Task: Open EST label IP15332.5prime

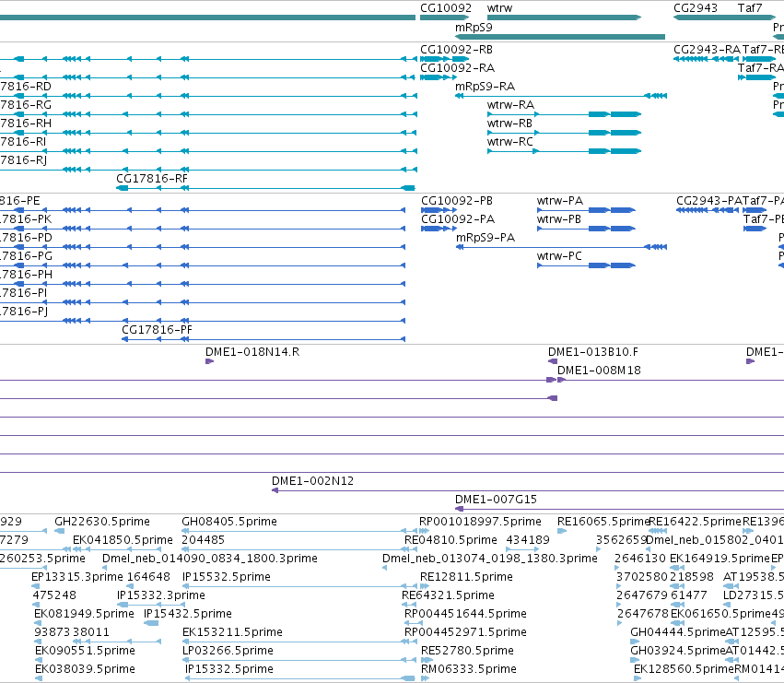Action: pos(229,669)
